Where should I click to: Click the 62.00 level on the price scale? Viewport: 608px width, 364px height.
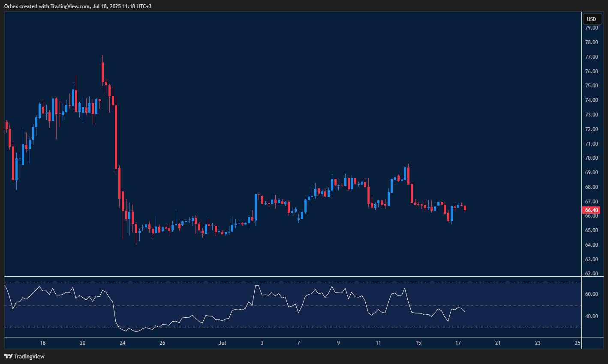592,274
